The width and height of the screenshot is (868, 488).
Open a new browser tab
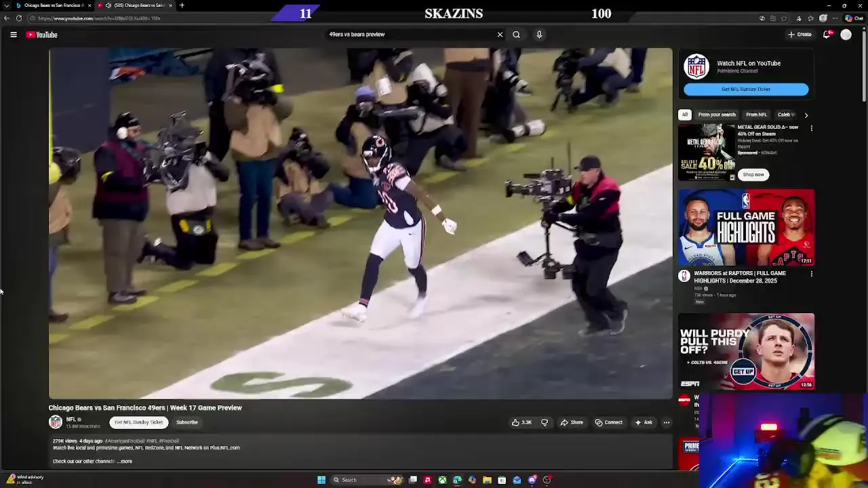coord(182,5)
